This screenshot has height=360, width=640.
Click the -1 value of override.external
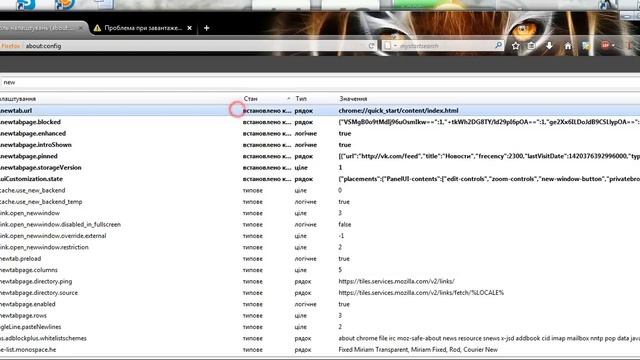[341, 236]
